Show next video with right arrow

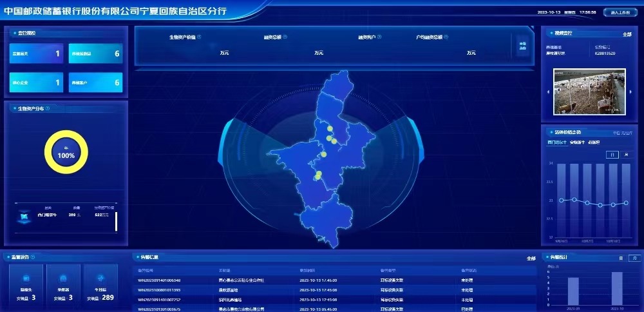(631, 92)
